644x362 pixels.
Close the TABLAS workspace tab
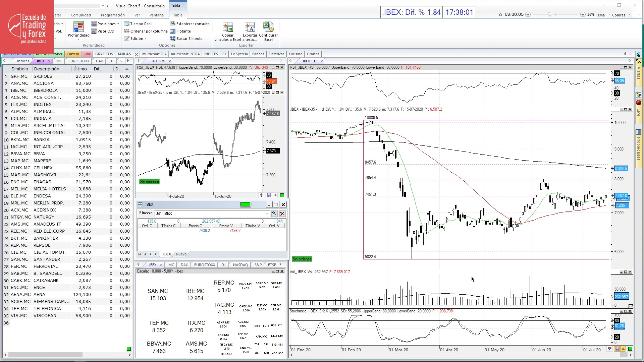point(137,54)
